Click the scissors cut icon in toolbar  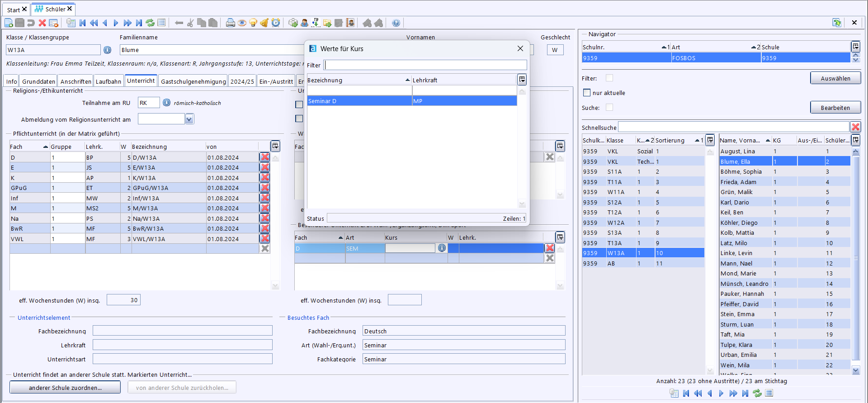click(x=190, y=23)
